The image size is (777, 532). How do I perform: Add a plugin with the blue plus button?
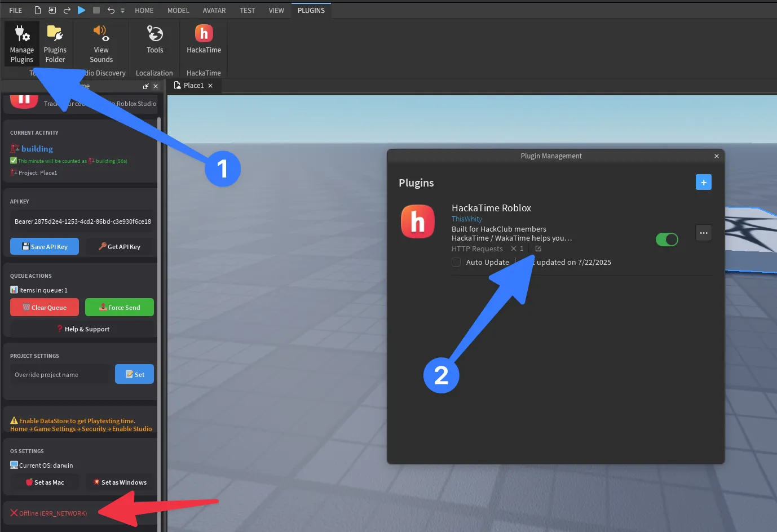[x=704, y=182]
